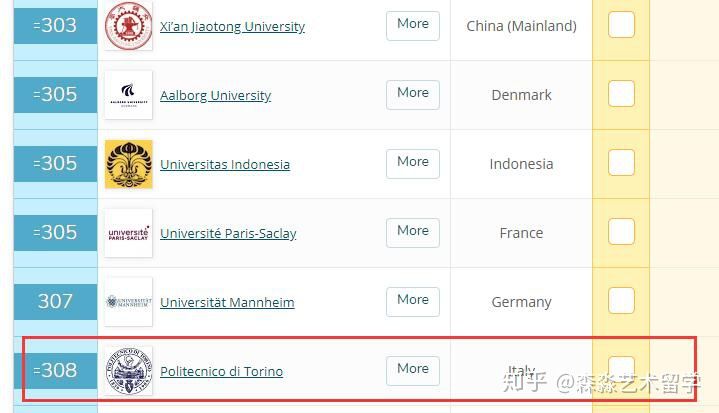
Task: Click the Xi'an Jiaotong University logo
Action: point(128,26)
